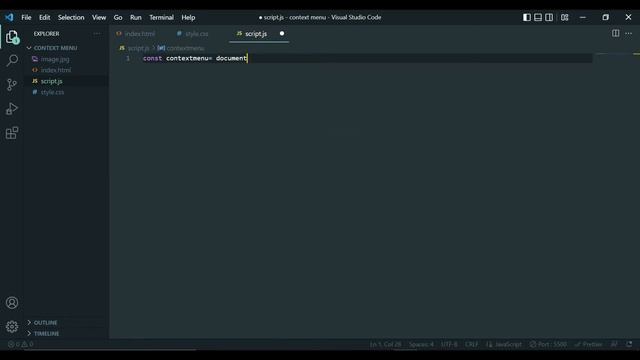Screen dimensions: 640x360
Task: Open the Customize Layout icon
Action: pos(564,17)
